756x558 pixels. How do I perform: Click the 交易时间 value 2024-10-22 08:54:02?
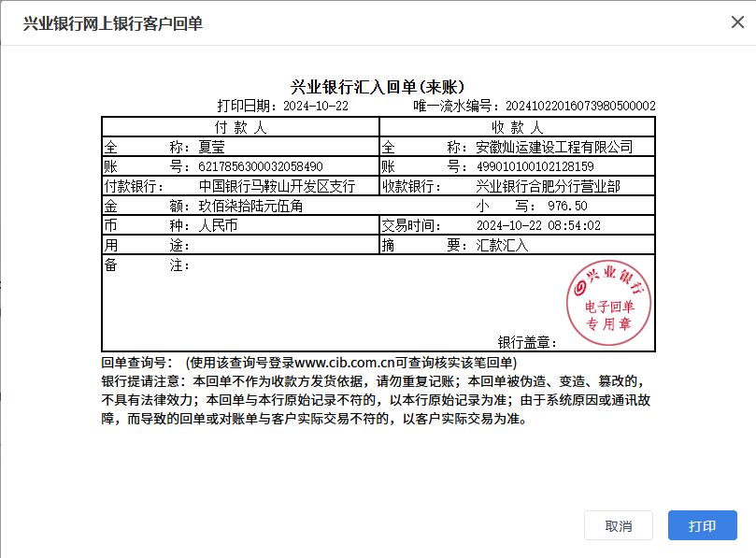(x=538, y=225)
